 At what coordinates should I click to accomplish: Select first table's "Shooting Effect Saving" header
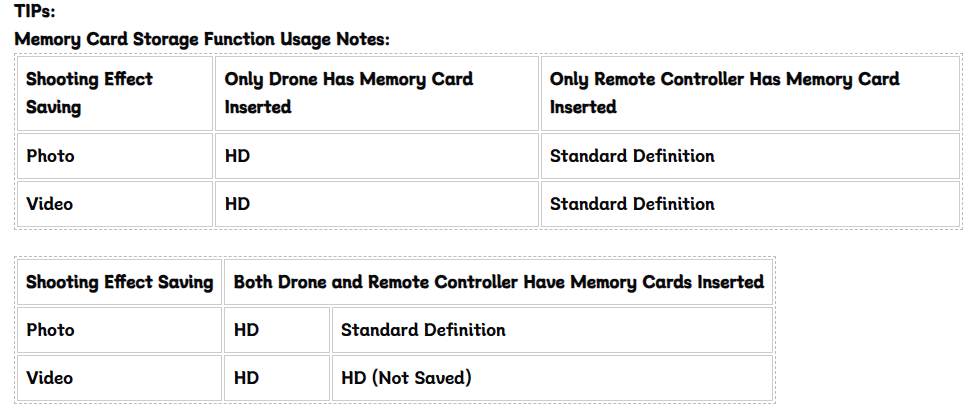(x=89, y=92)
